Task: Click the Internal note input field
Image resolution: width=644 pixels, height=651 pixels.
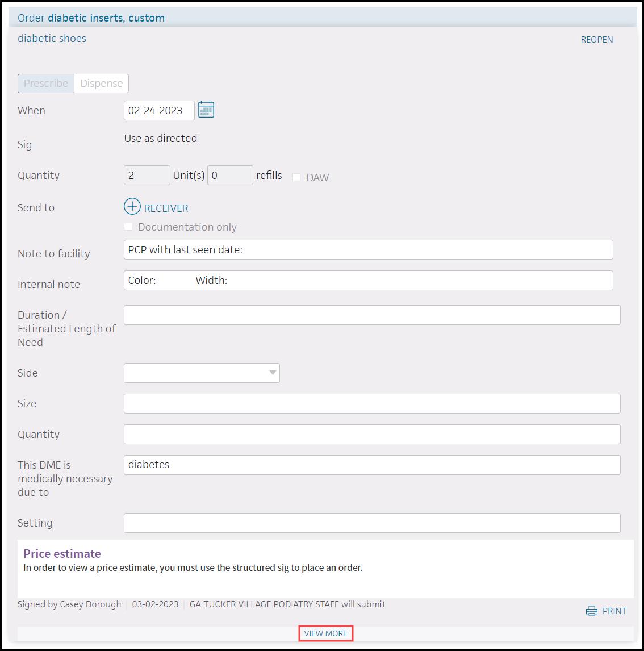Action: pos(368,281)
